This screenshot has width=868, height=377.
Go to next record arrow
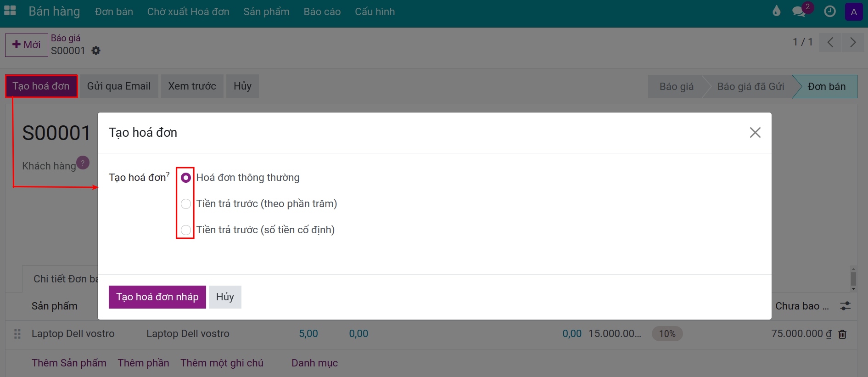(853, 42)
